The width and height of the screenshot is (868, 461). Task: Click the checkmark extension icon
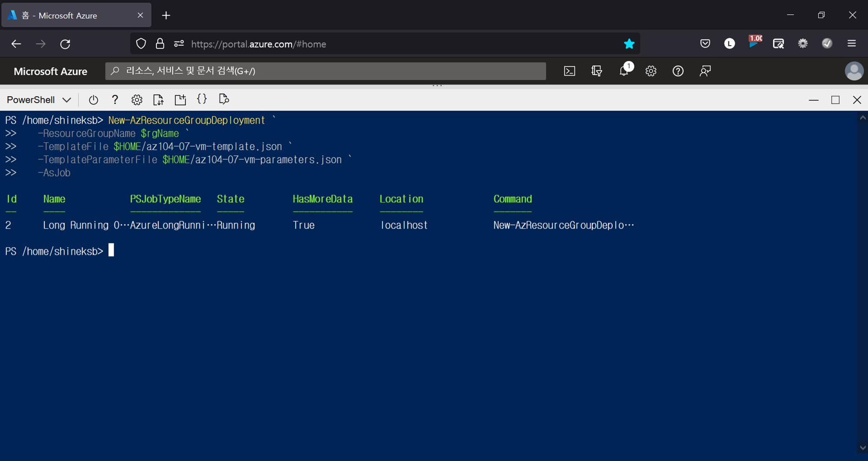[x=827, y=43]
